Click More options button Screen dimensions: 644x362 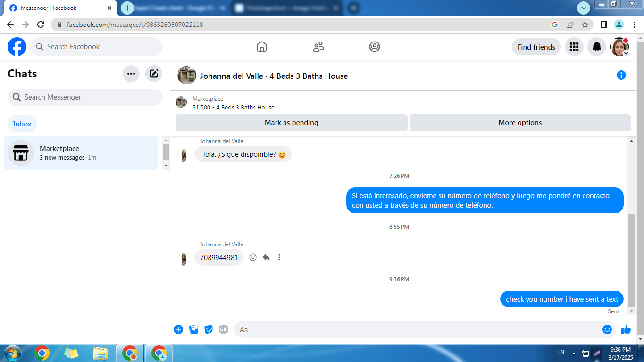pos(520,123)
